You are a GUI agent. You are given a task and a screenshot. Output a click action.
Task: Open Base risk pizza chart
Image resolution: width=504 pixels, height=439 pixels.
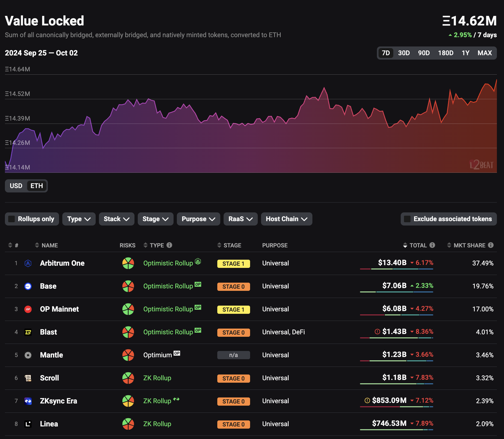pyautogui.click(x=128, y=286)
